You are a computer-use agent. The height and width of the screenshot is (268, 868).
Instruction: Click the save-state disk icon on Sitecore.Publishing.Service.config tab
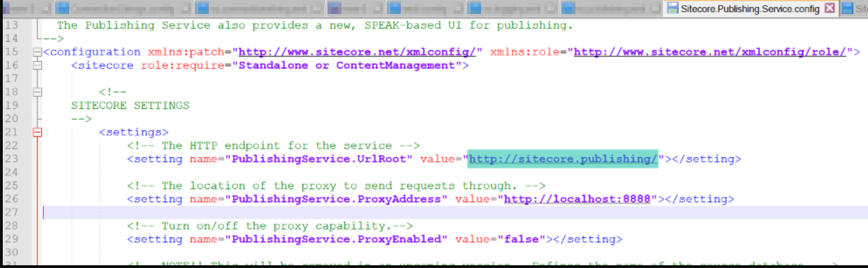tap(672, 8)
